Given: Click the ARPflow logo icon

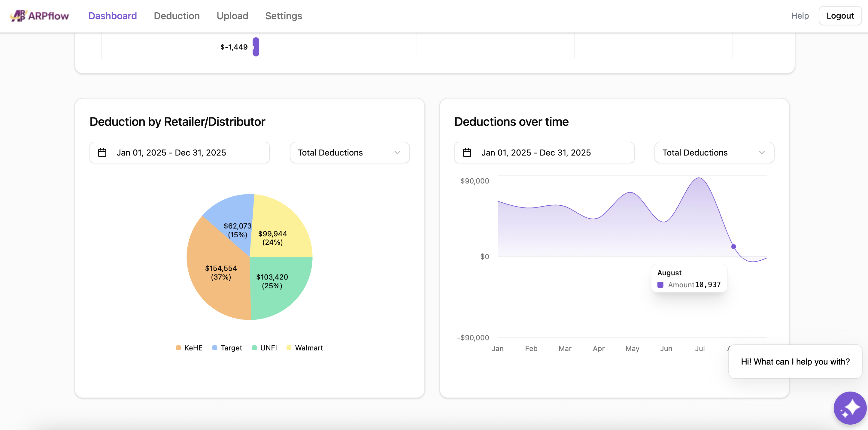Looking at the screenshot, I should click(x=18, y=16).
